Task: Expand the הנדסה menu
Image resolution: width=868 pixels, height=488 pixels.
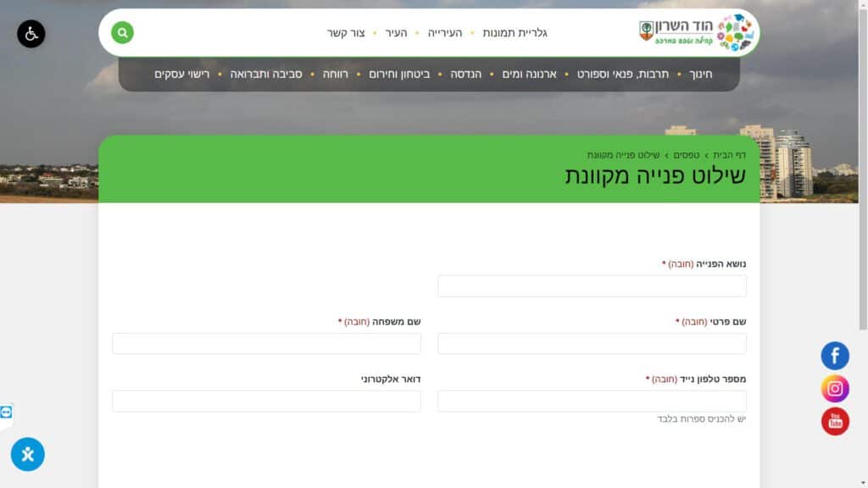Action: 464,75
